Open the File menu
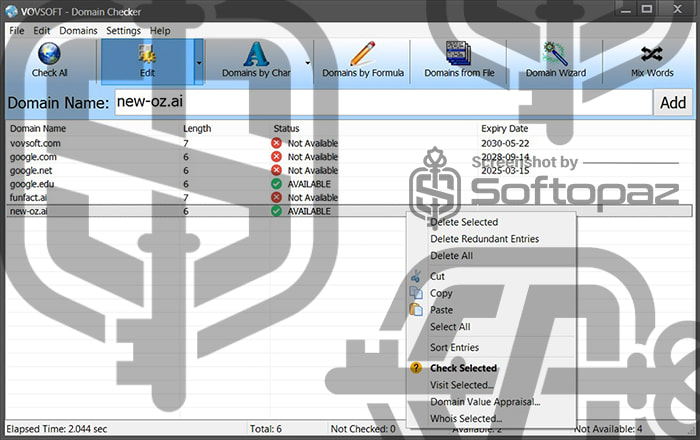Screen dimensions: 700x440 tap(17, 31)
